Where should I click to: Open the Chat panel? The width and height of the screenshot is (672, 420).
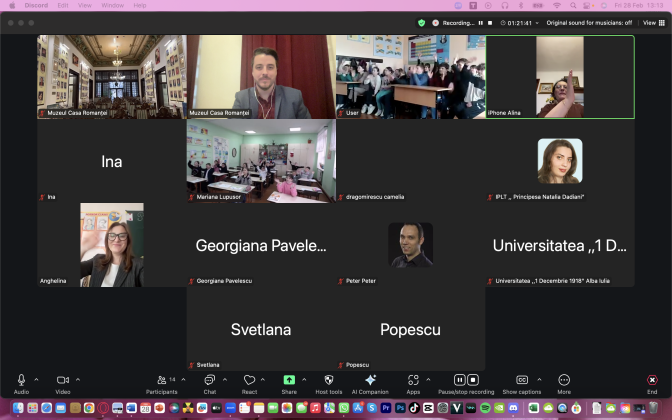[209, 381]
